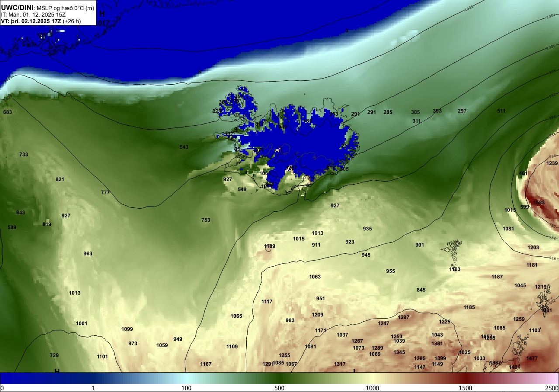Click the map value 821

[x=60, y=179]
